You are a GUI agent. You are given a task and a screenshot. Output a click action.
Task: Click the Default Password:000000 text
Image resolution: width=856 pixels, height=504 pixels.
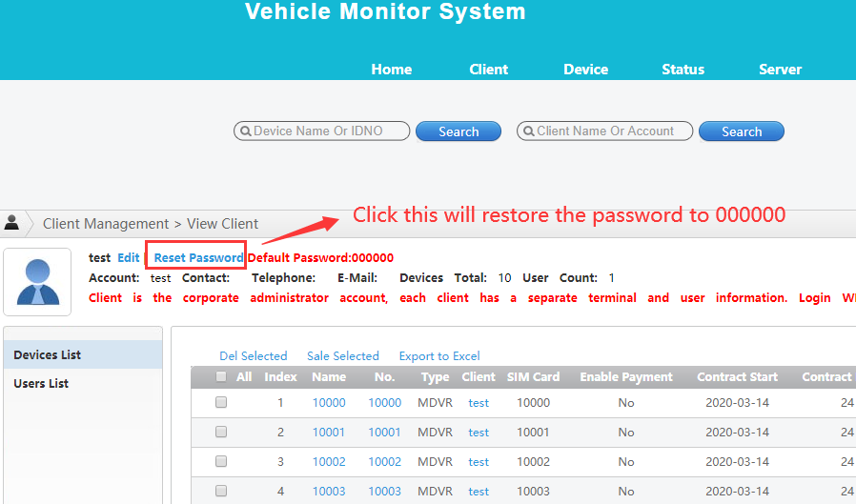pyautogui.click(x=320, y=258)
